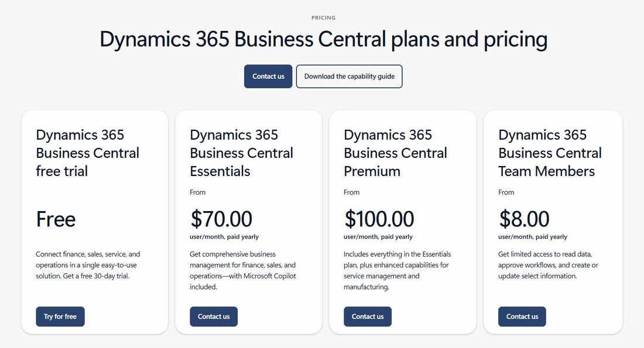Click the Dynamics 365 Business Central plans and pricing heading
The image size is (644, 348).
click(323, 39)
